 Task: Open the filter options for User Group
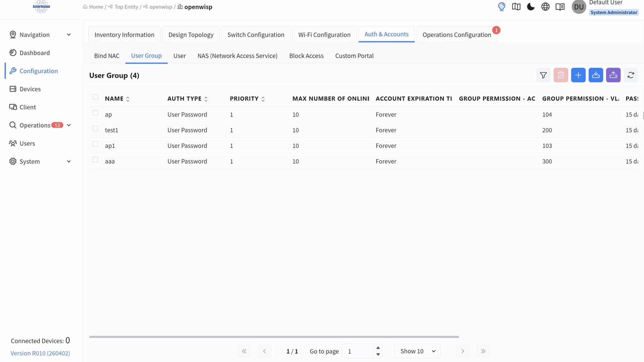pyautogui.click(x=543, y=75)
